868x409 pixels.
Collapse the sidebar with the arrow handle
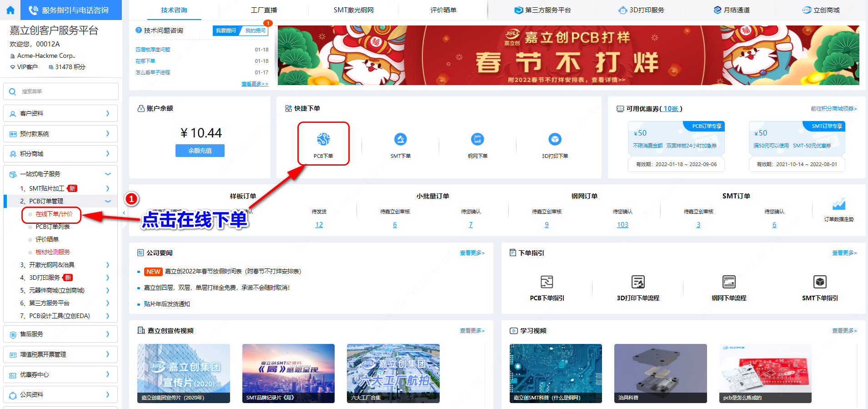[124, 213]
